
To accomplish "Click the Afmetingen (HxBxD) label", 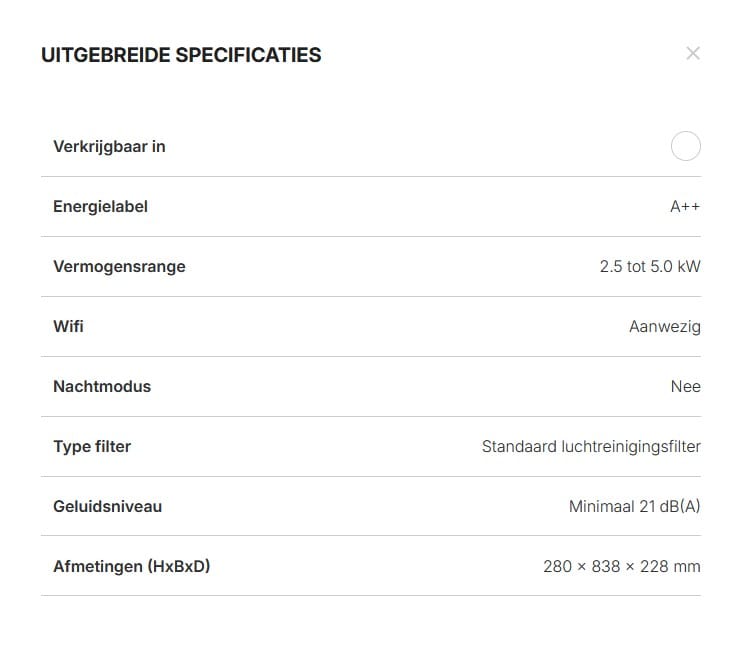I will click(x=131, y=566).
